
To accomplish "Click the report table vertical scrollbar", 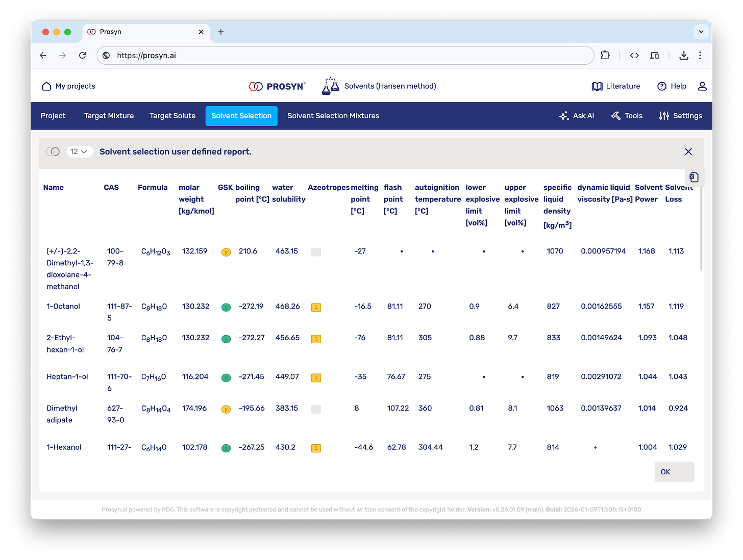I will 701,228.
